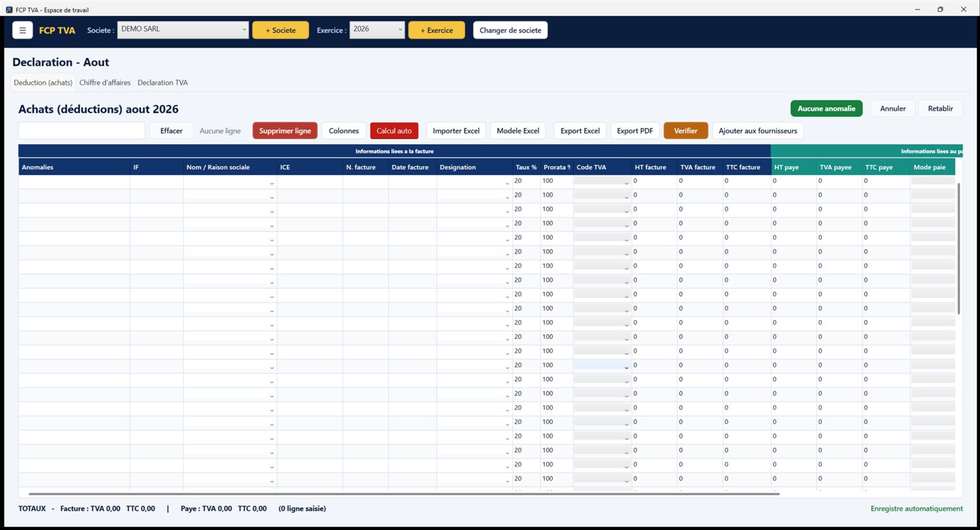Switch to the Declaration TVA tab

163,83
